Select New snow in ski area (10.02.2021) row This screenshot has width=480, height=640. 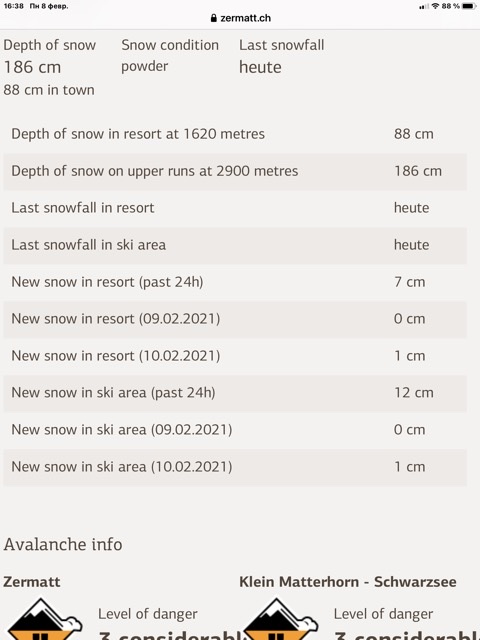click(235, 467)
